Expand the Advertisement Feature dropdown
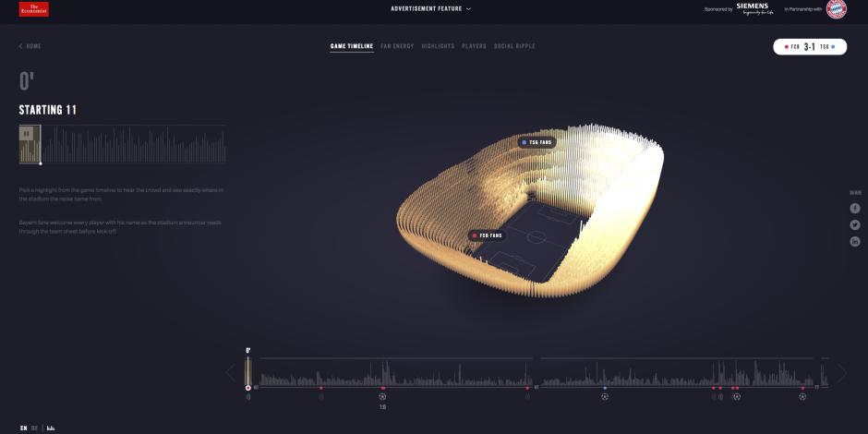 430,8
